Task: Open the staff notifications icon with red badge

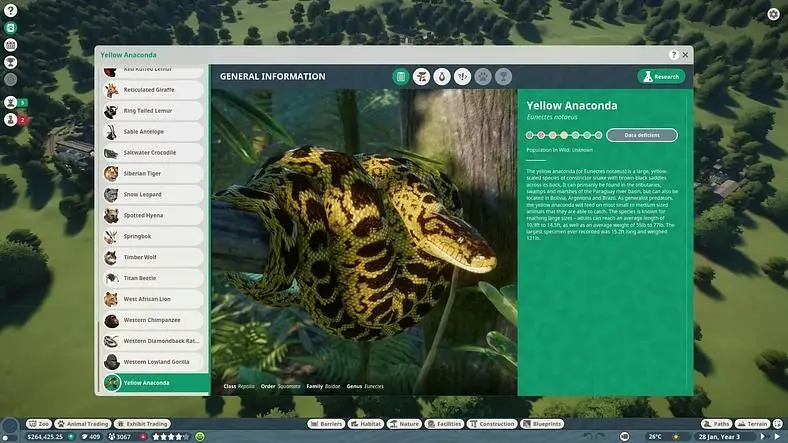Action: pos(11,120)
